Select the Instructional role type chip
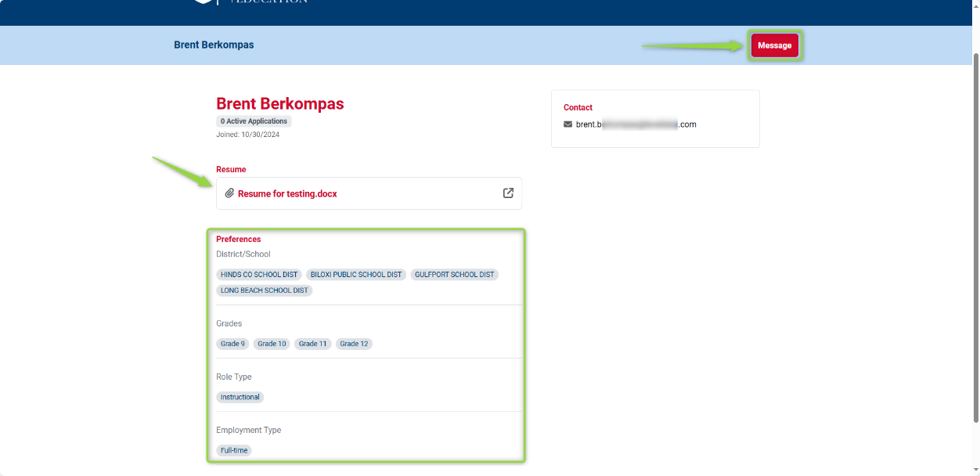This screenshot has width=980, height=476. 240,396
